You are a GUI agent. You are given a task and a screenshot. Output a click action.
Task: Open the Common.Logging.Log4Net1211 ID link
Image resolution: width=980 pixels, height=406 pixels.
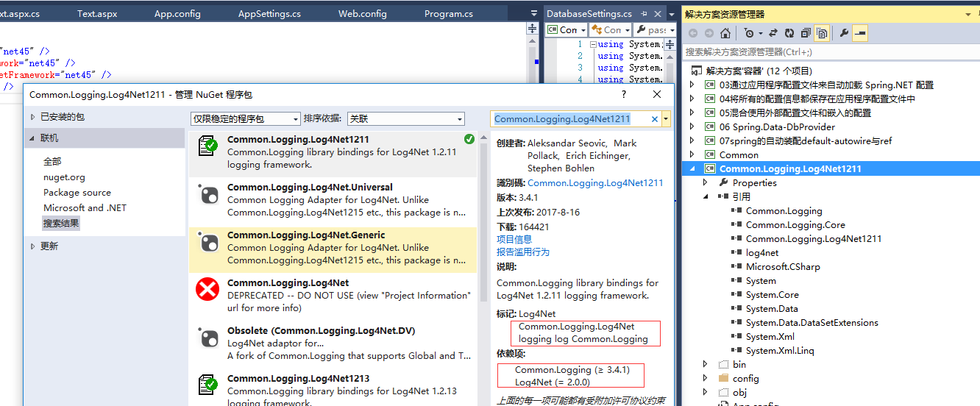[x=595, y=182]
